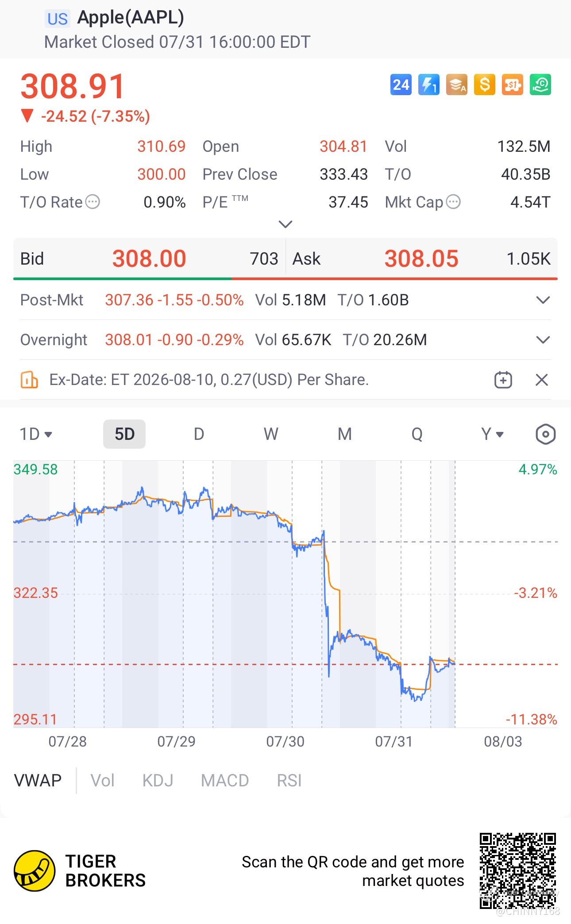Screen dimensions: 571x924
Task: Open the 1D timeframe dropdown
Action: [x=36, y=434]
